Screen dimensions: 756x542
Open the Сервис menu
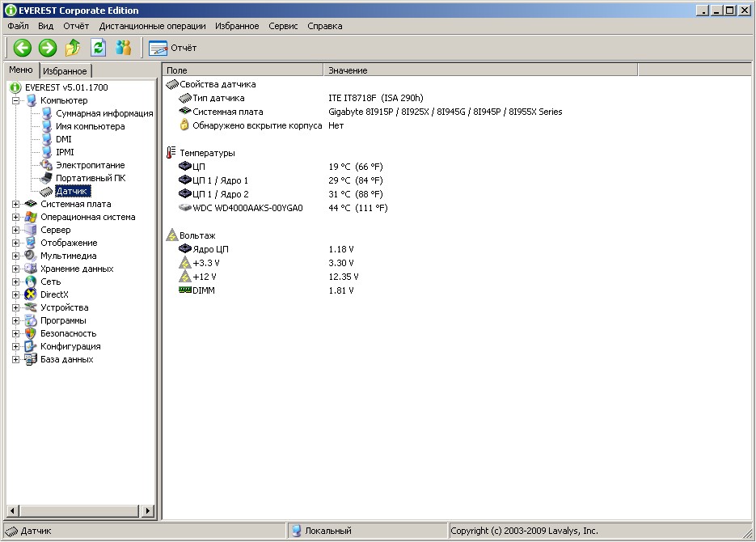(283, 26)
